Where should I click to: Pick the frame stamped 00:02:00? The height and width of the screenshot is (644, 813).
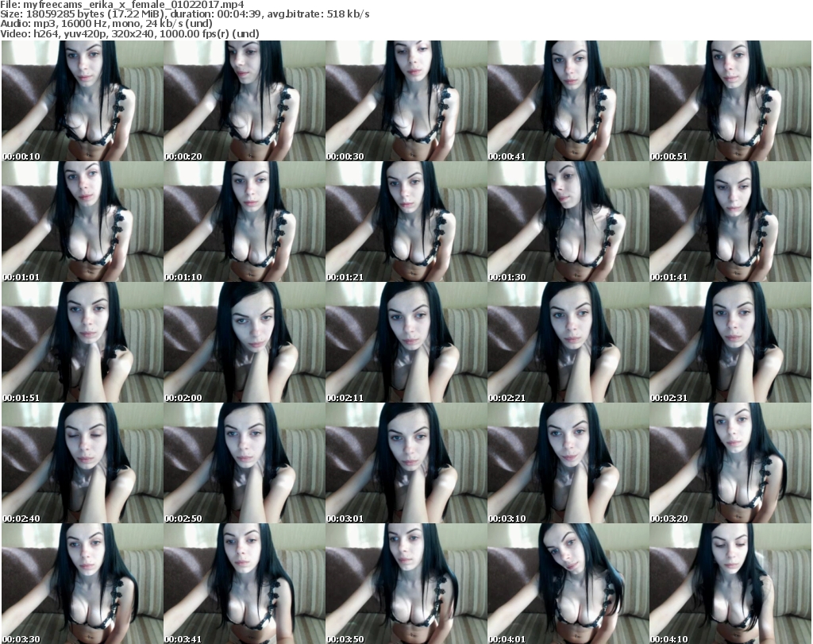(245, 342)
